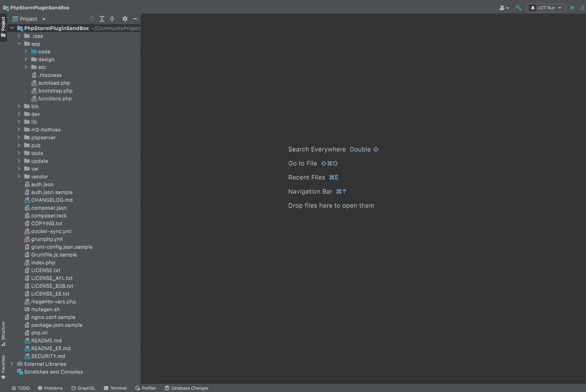
Task: Open the UCT Run configuration dropdown
Action: [x=546, y=8]
